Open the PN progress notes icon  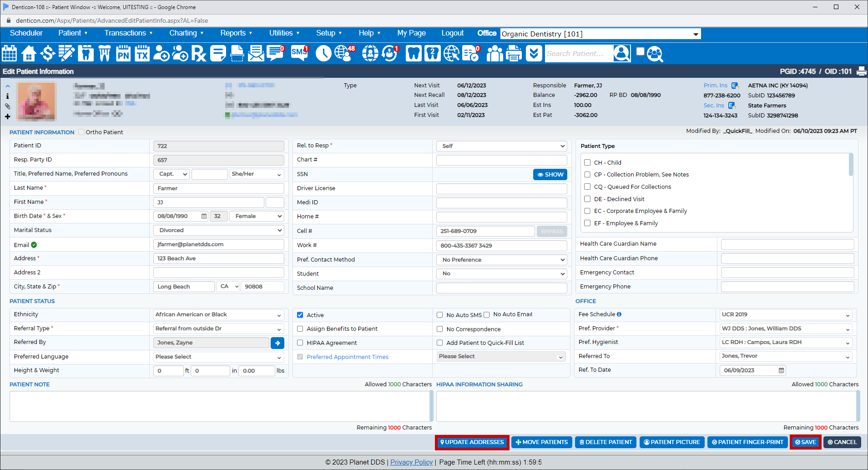point(123,53)
